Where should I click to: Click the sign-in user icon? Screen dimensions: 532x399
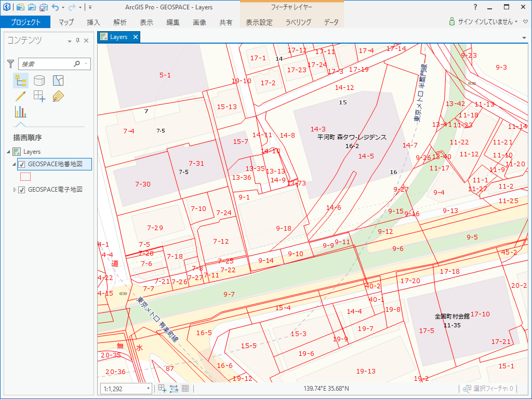pos(451,22)
